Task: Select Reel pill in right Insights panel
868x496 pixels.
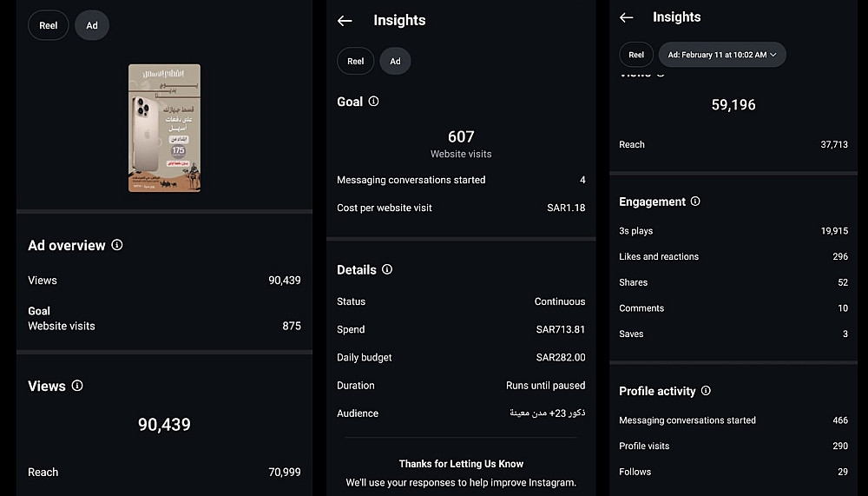Action: coord(636,55)
